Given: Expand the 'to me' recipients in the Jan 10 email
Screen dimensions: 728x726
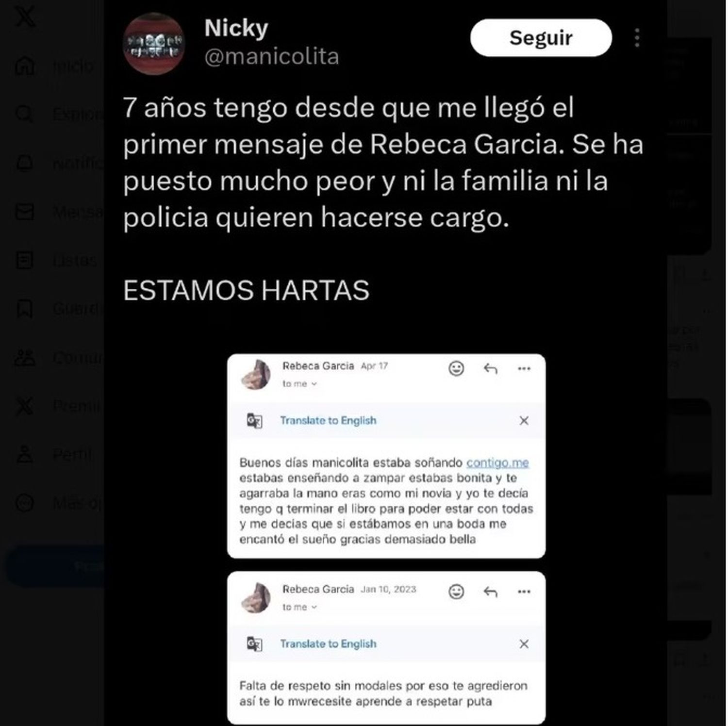Looking at the screenshot, I should pyautogui.click(x=299, y=607).
